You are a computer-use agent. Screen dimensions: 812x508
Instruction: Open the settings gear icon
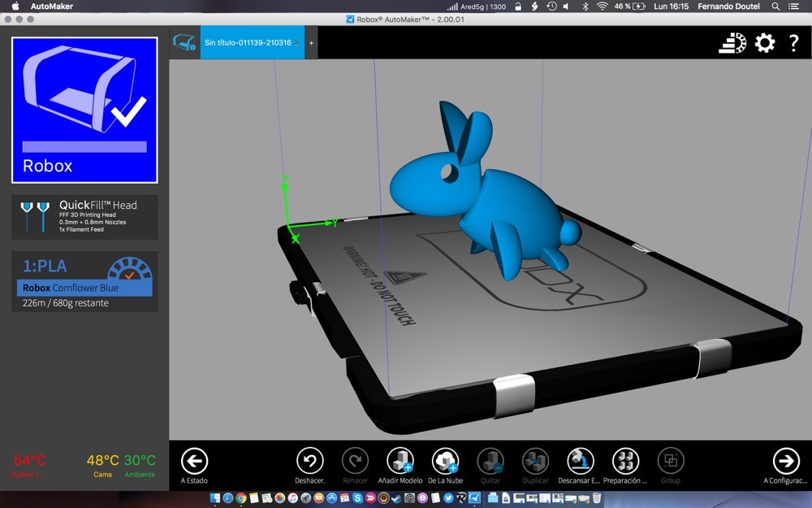[x=765, y=43]
